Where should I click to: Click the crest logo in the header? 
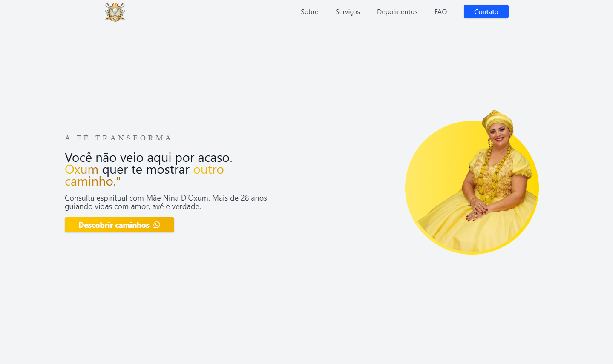pos(115,11)
